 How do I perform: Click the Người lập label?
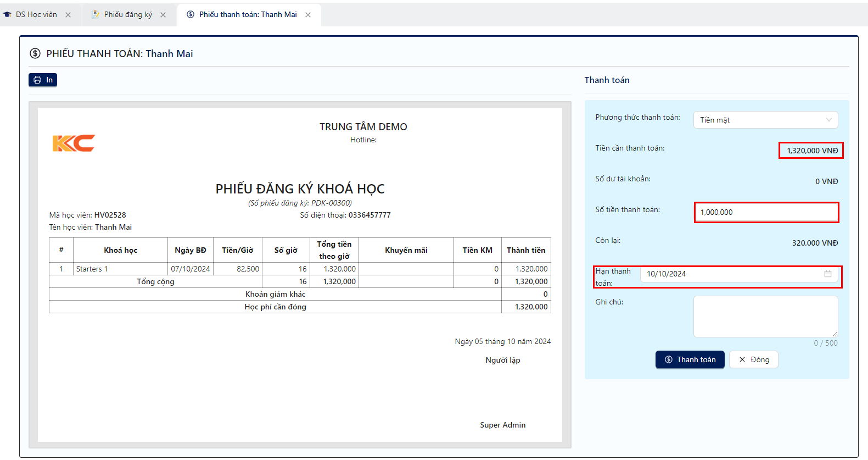(x=502, y=360)
